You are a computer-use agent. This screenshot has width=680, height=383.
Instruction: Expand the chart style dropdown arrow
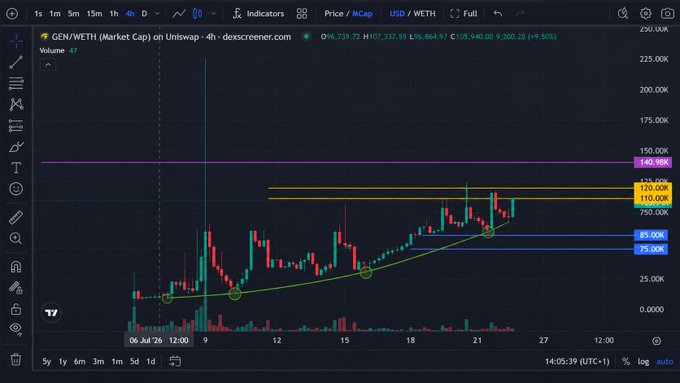214,14
